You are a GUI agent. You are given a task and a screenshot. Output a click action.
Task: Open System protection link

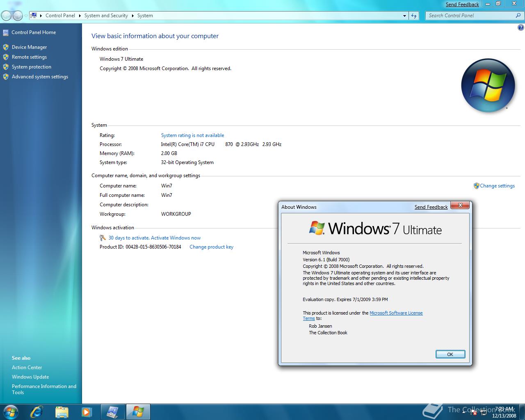(32, 67)
